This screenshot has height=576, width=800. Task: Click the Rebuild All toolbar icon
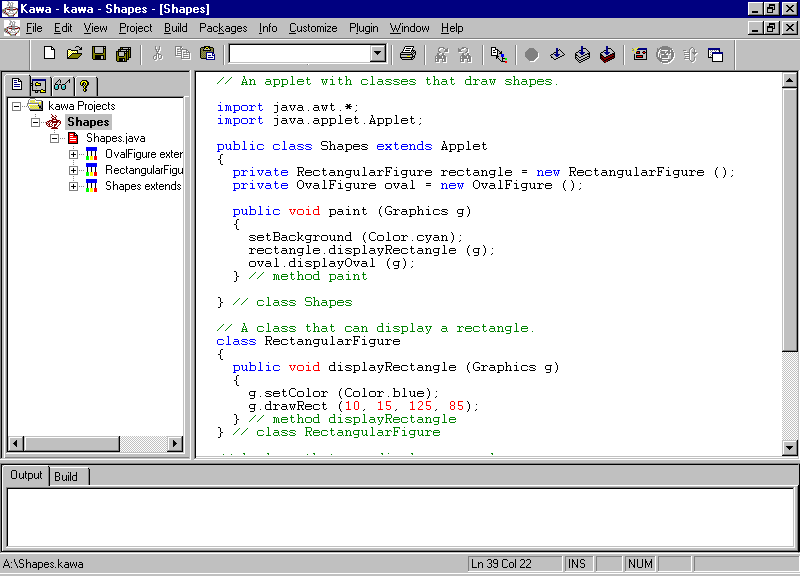pos(607,55)
